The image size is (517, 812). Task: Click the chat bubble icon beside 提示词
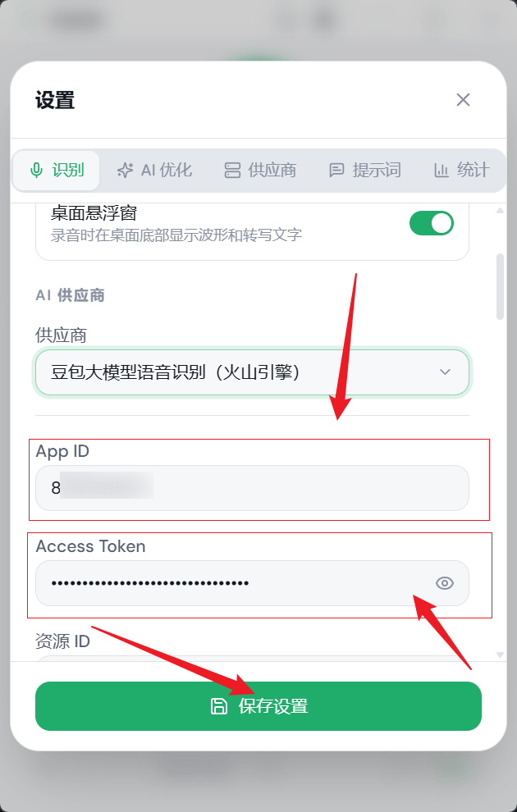click(x=336, y=171)
